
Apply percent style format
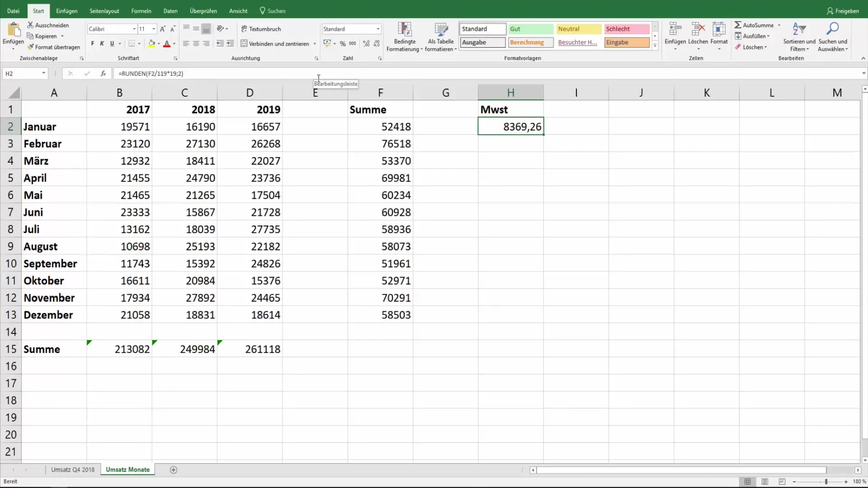(343, 43)
